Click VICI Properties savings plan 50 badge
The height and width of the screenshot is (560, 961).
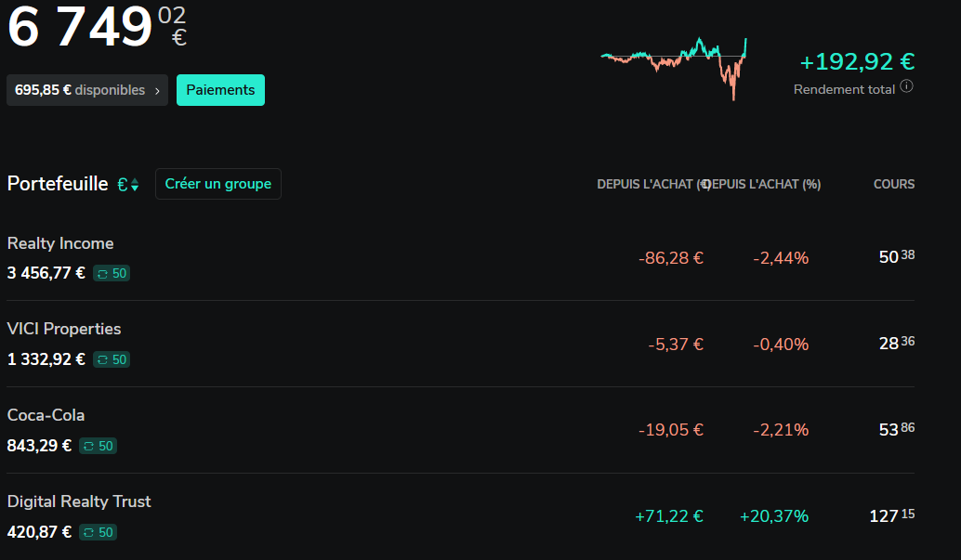[112, 359]
